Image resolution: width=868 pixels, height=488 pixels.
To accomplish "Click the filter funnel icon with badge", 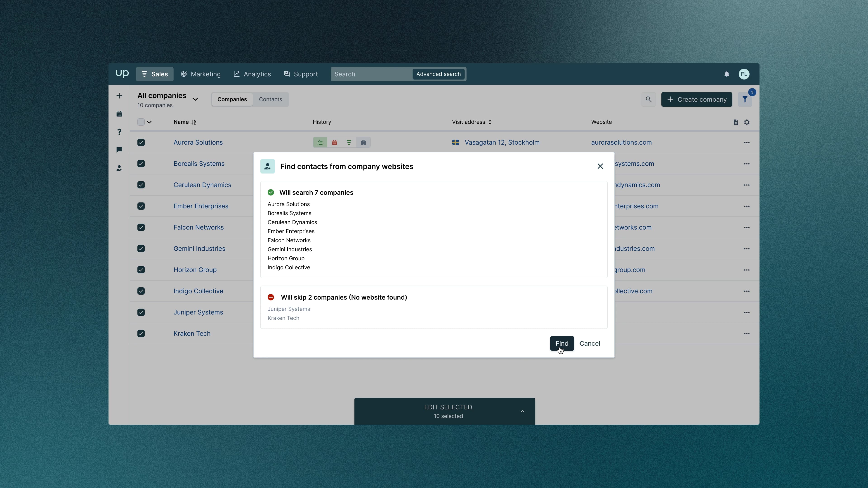I will point(745,99).
